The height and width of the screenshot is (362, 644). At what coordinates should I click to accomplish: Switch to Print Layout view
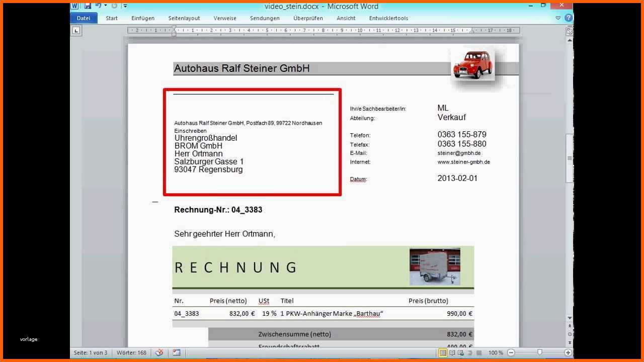(443, 352)
